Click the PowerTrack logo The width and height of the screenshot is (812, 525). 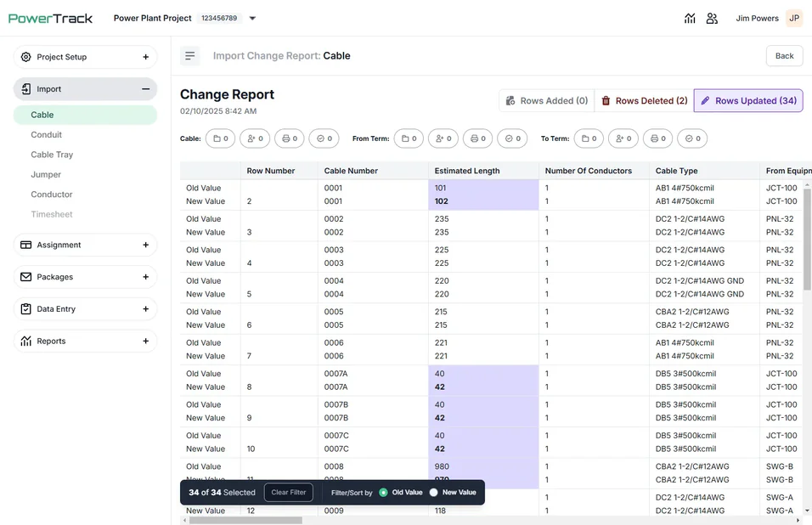[50, 19]
